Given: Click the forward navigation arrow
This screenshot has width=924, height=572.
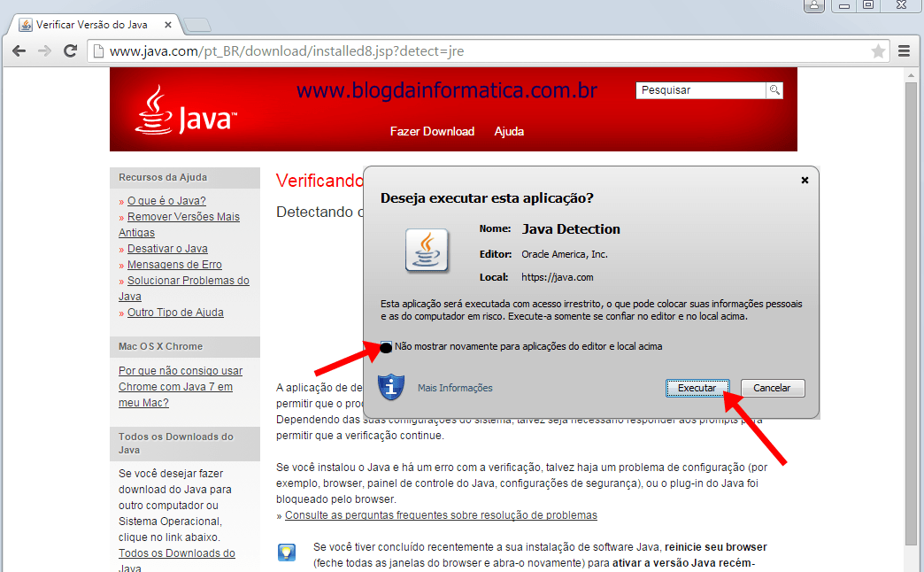Looking at the screenshot, I should [x=44, y=51].
